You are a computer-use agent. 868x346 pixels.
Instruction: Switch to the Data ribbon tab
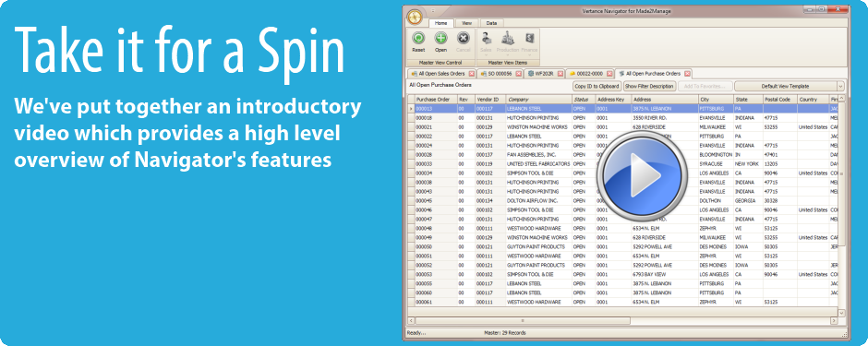491,23
